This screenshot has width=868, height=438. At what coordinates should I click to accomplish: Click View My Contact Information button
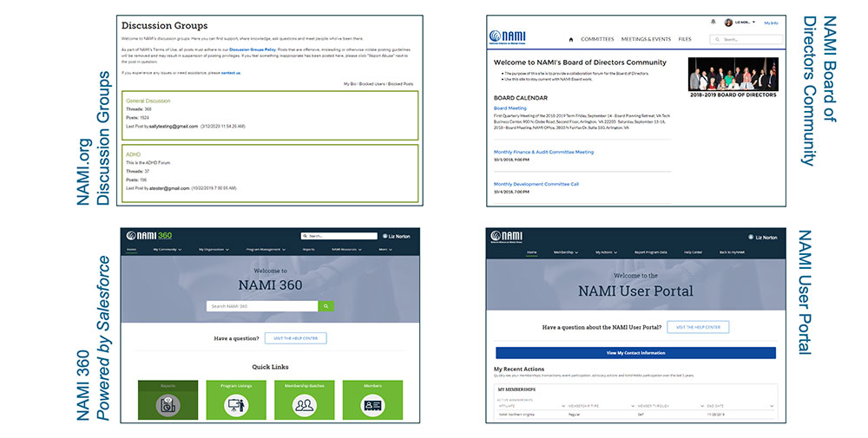tap(635, 353)
